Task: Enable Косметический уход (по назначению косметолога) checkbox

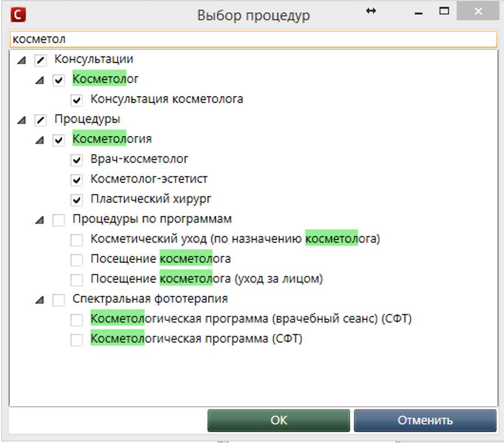Action: click(77, 240)
